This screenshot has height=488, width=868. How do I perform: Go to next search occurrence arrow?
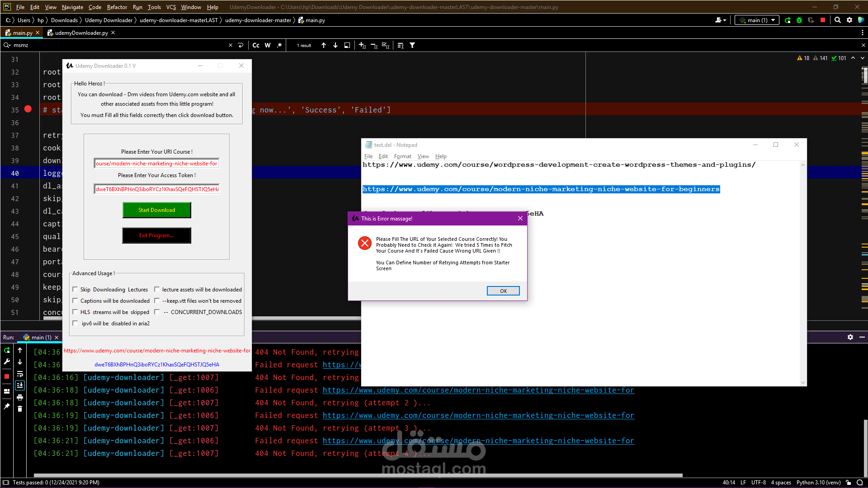coord(335,45)
